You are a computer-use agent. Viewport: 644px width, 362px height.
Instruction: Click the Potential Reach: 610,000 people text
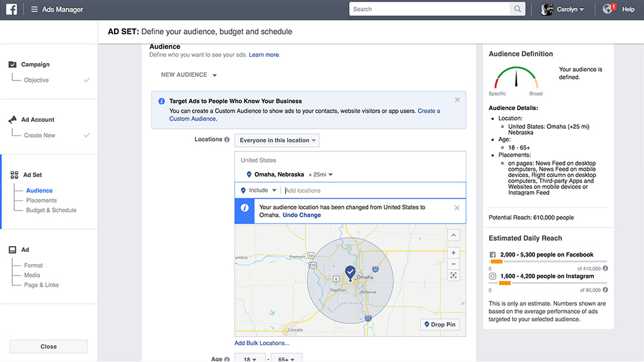pyautogui.click(x=531, y=217)
